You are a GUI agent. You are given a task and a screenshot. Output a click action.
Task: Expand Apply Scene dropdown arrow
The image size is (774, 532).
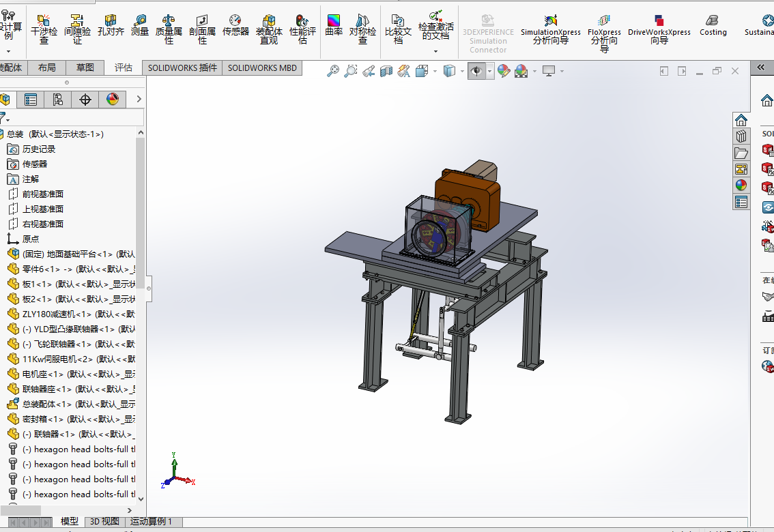[x=534, y=72]
